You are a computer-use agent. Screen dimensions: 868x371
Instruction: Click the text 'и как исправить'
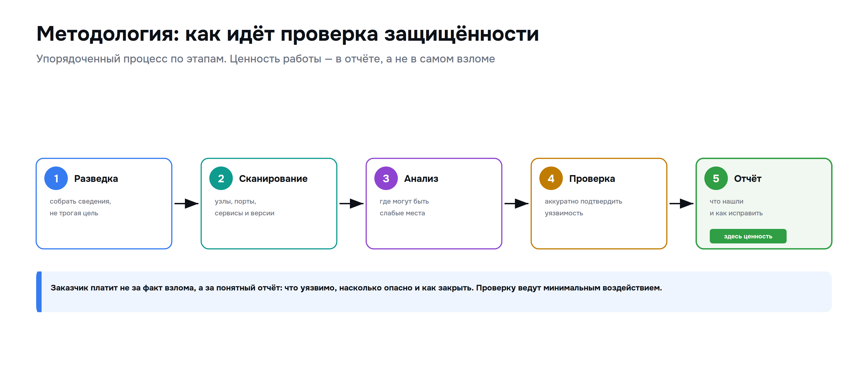tap(736, 213)
